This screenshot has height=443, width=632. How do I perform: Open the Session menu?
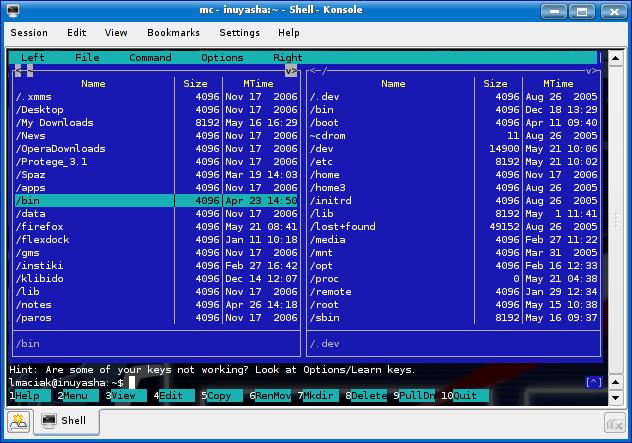tap(29, 32)
